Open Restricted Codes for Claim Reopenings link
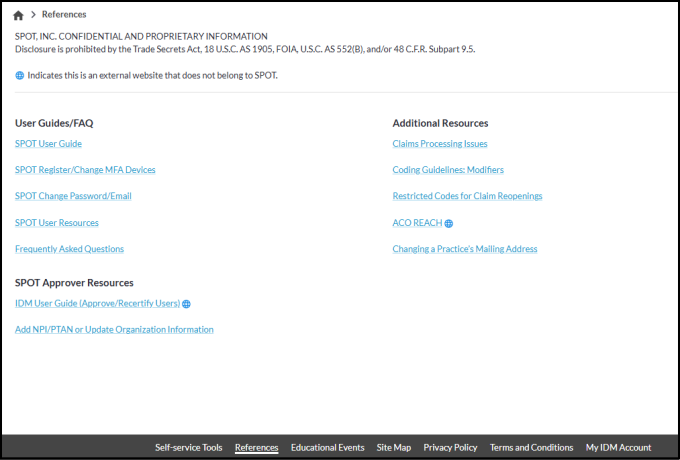680x460 pixels. (468, 196)
